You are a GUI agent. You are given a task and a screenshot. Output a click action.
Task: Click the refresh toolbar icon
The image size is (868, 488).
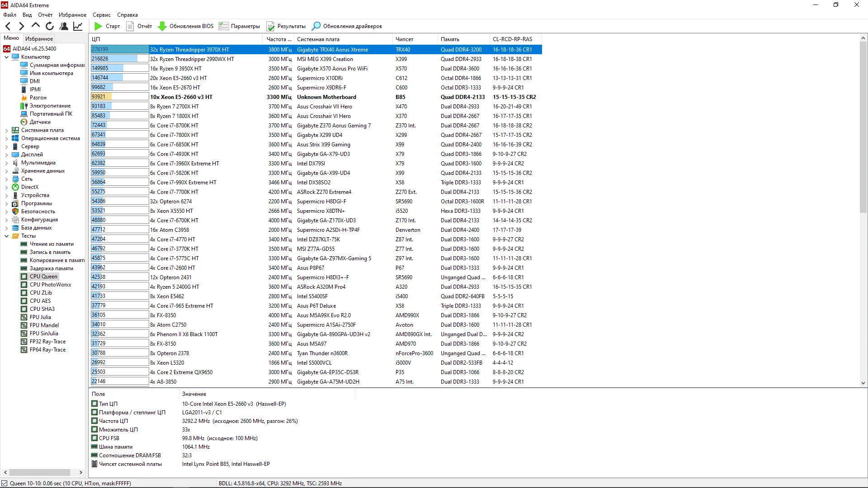pyautogui.click(x=50, y=26)
